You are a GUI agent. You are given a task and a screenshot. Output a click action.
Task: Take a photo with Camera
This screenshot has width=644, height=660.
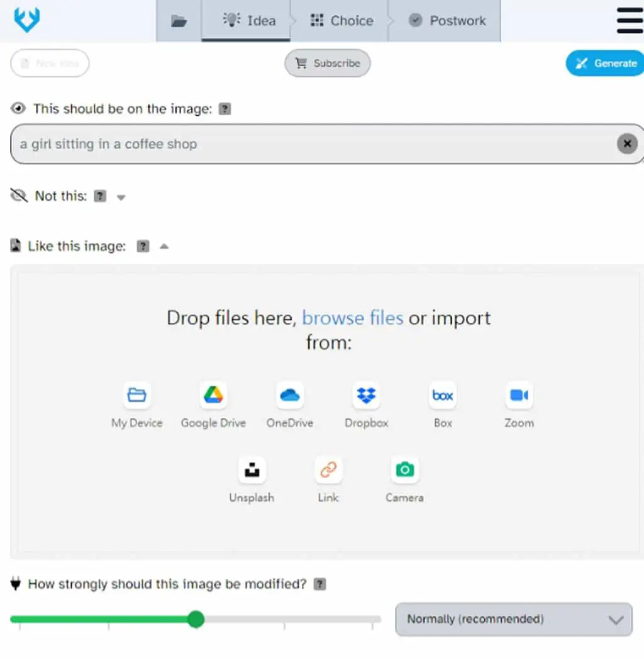pyautogui.click(x=404, y=479)
